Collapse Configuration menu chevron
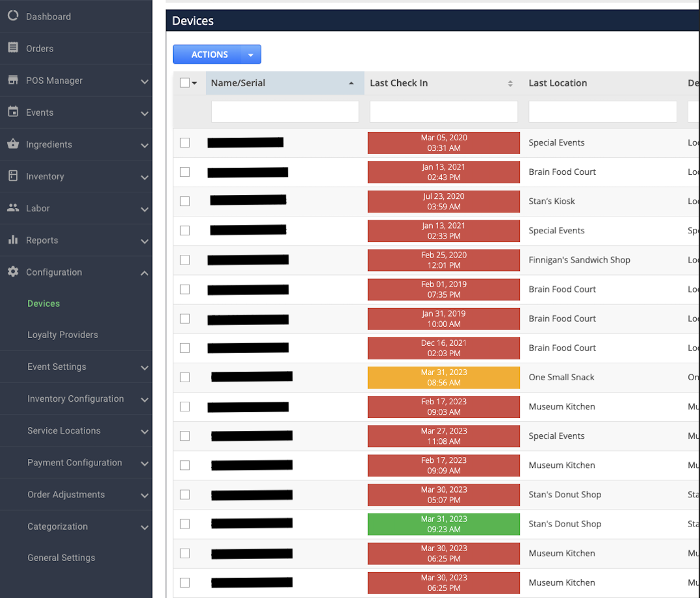 (x=144, y=273)
